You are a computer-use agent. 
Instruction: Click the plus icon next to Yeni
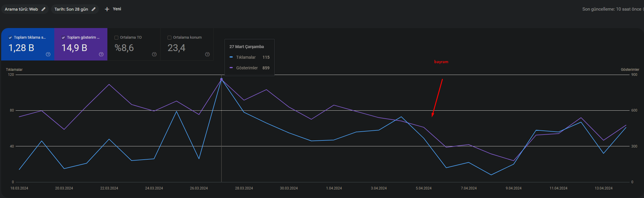[107, 9]
